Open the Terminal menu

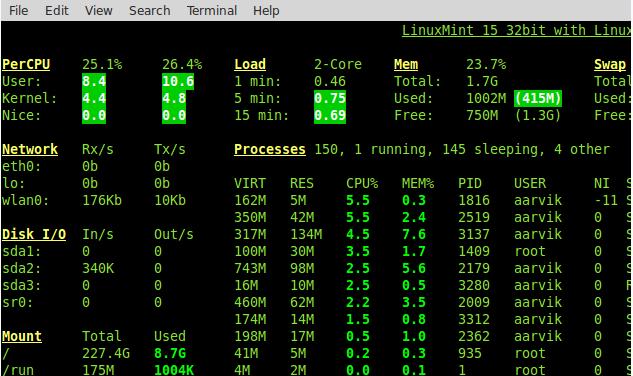click(212, 11)
